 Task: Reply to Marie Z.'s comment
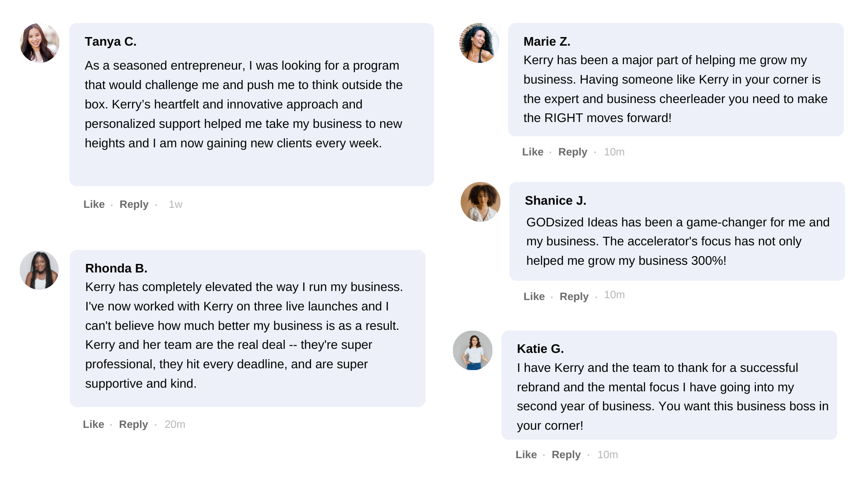tap(572, 152)
